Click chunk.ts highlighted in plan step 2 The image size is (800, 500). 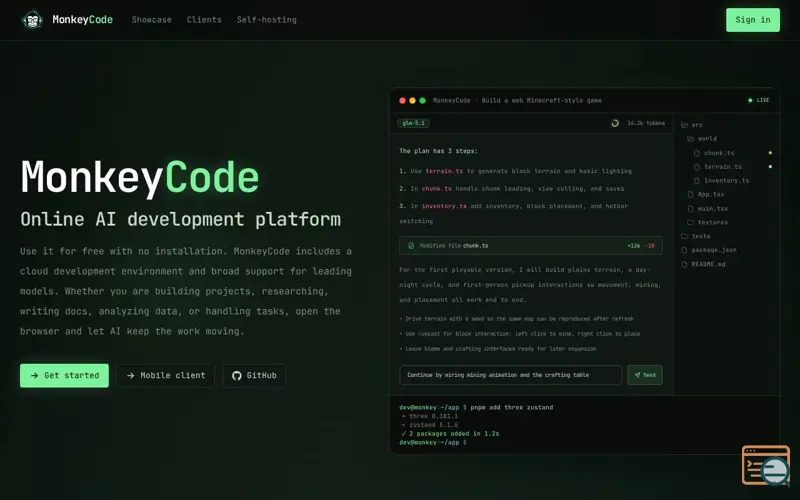click(x=436, y=189)
